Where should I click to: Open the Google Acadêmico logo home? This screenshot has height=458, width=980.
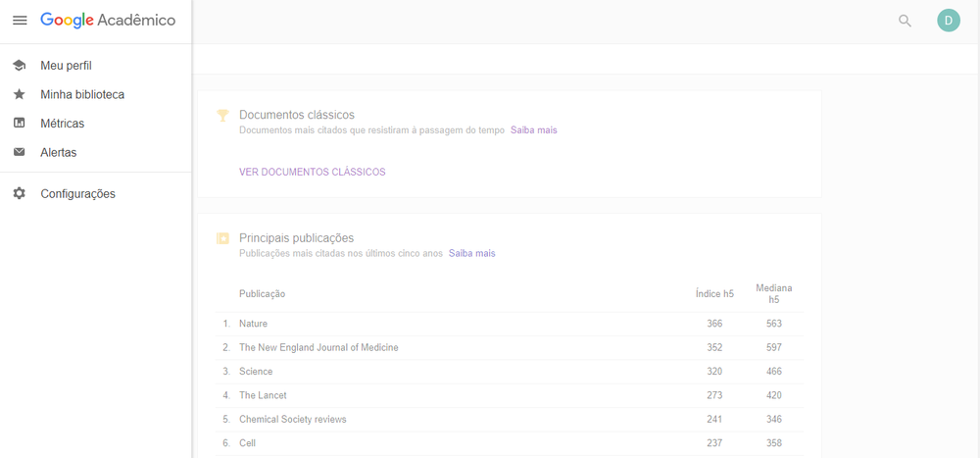108,20
